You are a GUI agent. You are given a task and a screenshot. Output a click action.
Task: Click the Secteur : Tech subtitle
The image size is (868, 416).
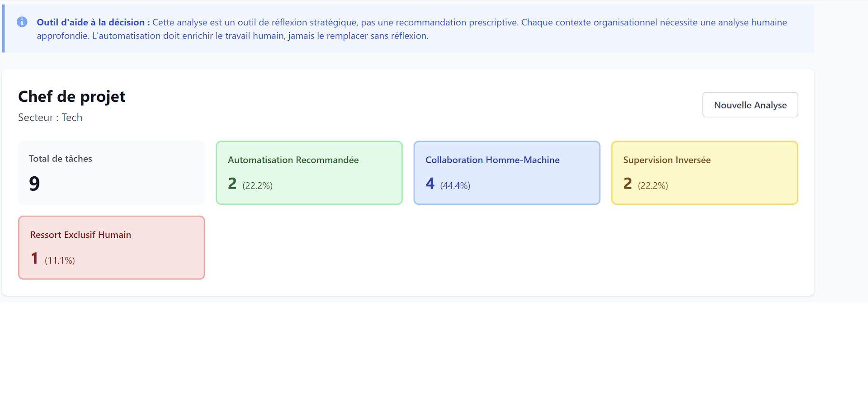pyautogui.click(x=50, y=118)
